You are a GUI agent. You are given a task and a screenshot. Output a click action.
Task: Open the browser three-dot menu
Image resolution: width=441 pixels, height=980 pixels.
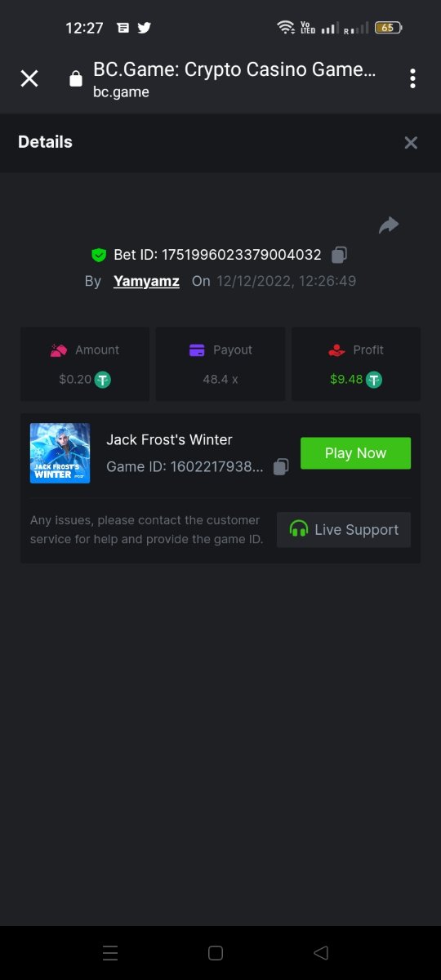(412, 78)
